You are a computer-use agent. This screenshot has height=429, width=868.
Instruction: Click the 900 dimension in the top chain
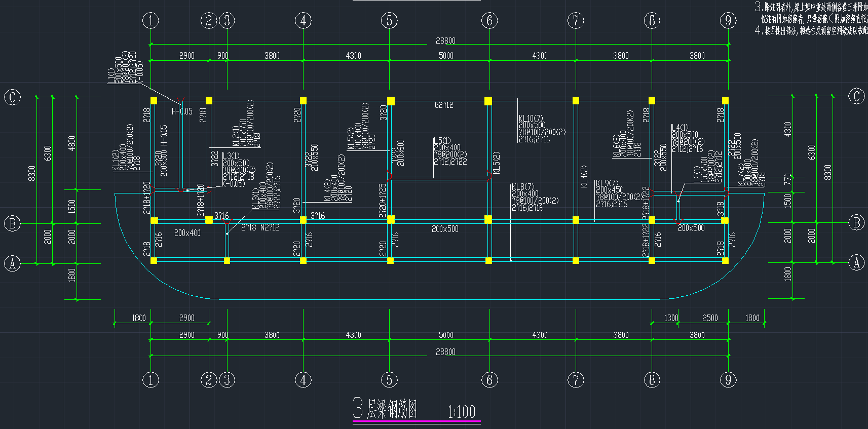[223, 56]
